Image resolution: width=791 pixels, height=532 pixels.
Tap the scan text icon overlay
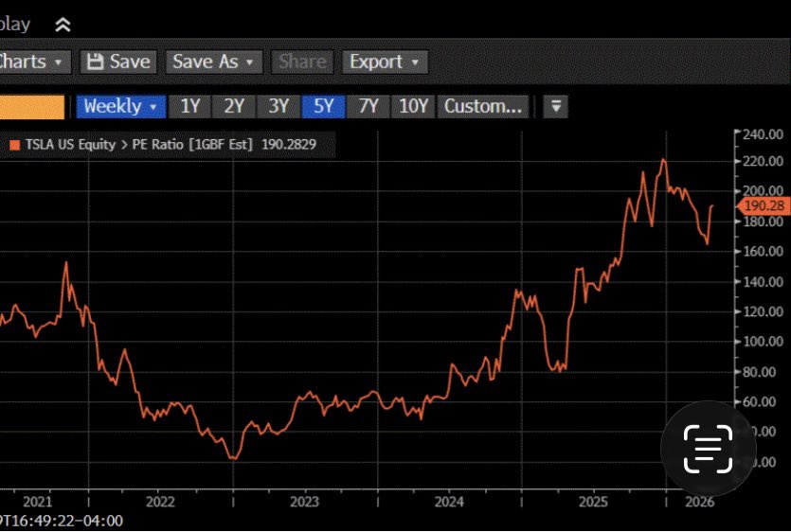point(709,449)
